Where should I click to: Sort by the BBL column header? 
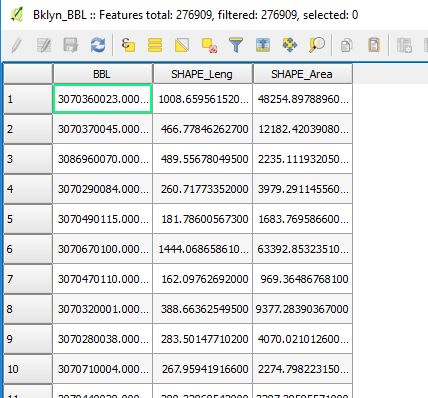click(x=103, y=74)
